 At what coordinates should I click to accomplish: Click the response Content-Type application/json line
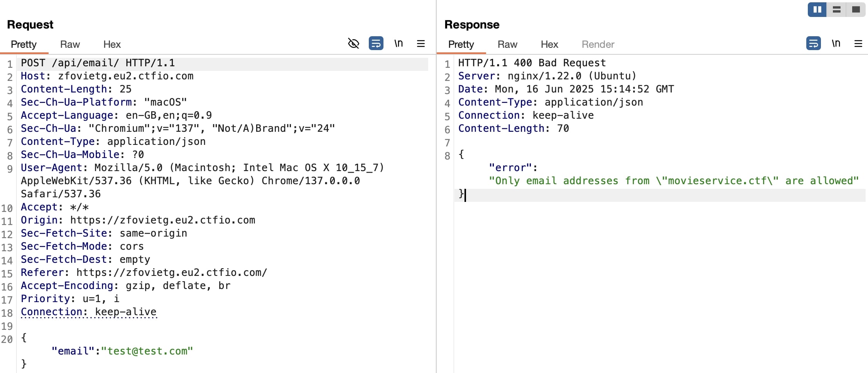pos(551,102)
